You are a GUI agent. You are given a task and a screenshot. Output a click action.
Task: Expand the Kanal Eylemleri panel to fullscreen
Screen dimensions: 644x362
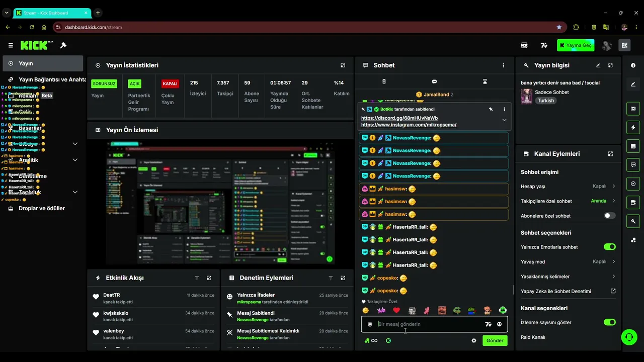[610, 154]
